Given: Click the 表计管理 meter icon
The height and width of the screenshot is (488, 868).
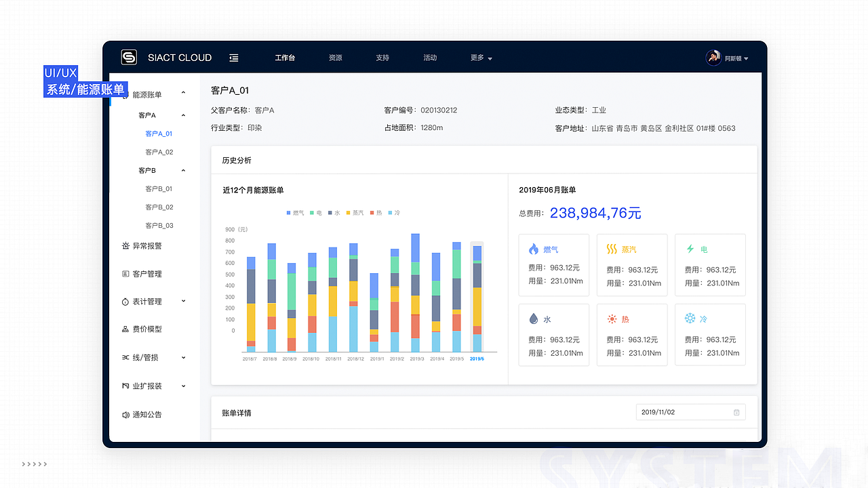Looking at the screenshot, I should tap(125, 302).
